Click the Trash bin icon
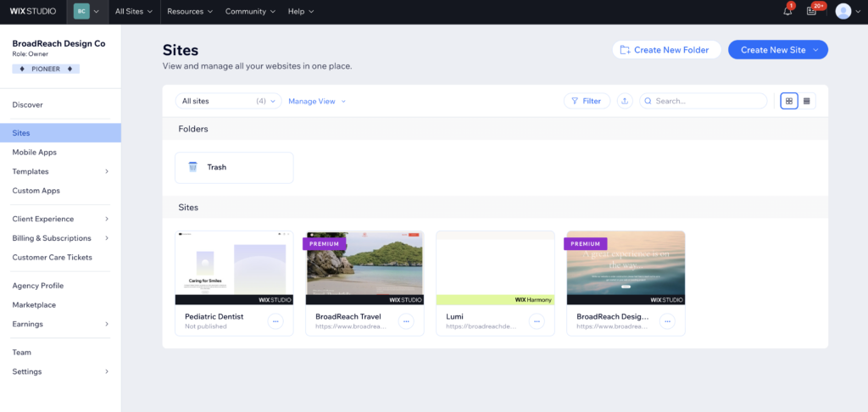The height and width of the screenshot is (412, 868). point(192,167)
